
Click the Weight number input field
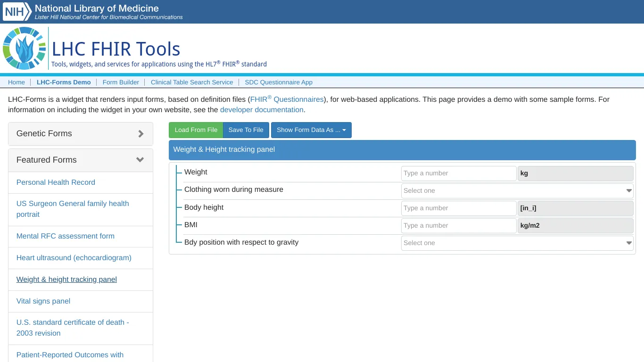point(459,173)
